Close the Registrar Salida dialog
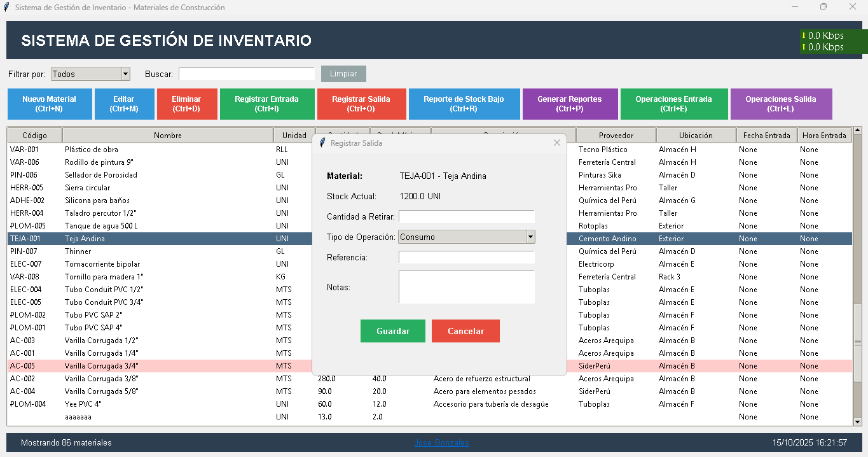Image resolution: width=868 pixels, height=457 pixels. pos(556,143)
